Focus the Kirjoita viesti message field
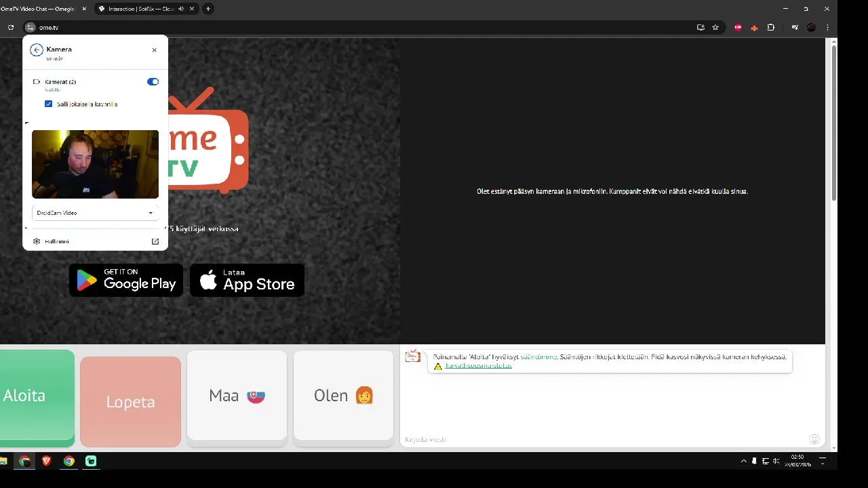This screenshot has width=868, height=488. click(x=604, y=439)
